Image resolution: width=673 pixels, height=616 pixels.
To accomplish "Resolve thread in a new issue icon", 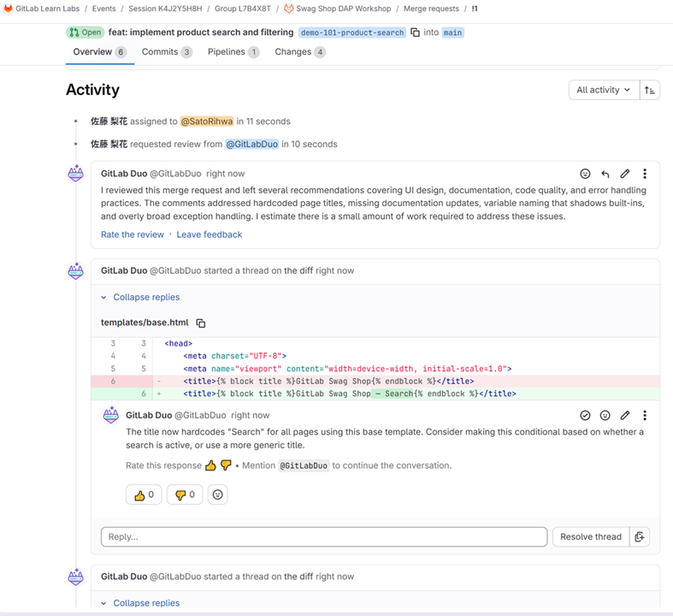I will (640, 536).
